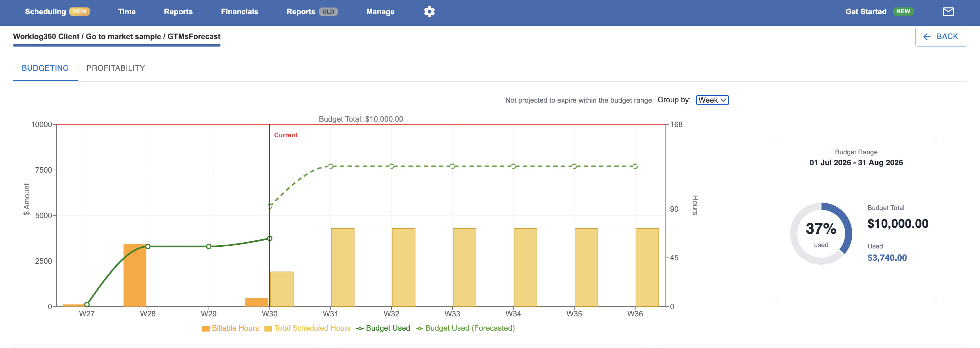This screenshot has height=348, width=980.
Task: Click the budget range dates text
Action: click(856, 162)
